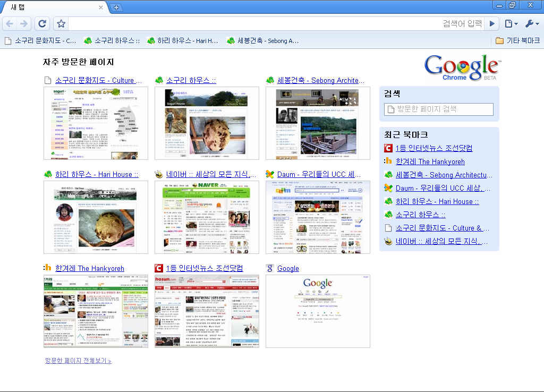Open 소구리 하우스 bookmark in bookmarks bar
This screenshot has height=392, width=544.
tap(112, 41)
